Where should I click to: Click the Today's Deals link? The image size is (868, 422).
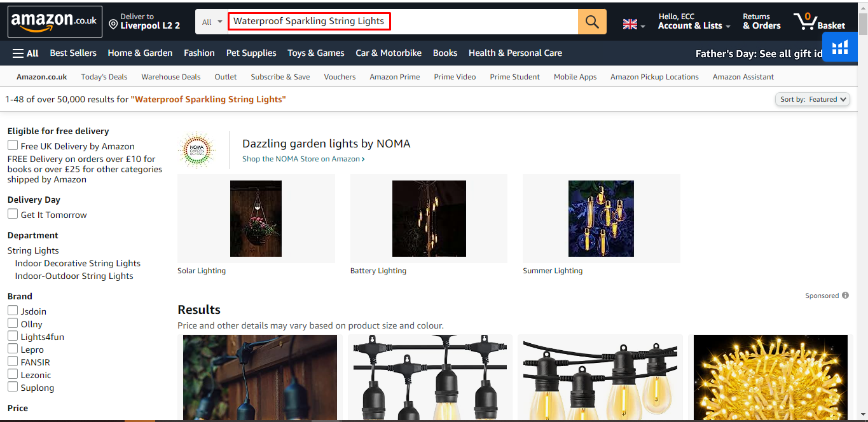coord(104,77)
